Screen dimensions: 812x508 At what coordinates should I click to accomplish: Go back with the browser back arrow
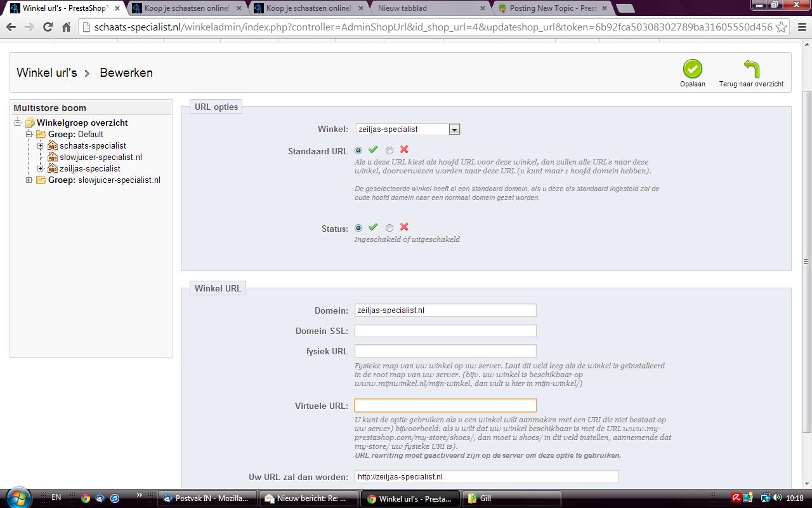pos(11,27)
